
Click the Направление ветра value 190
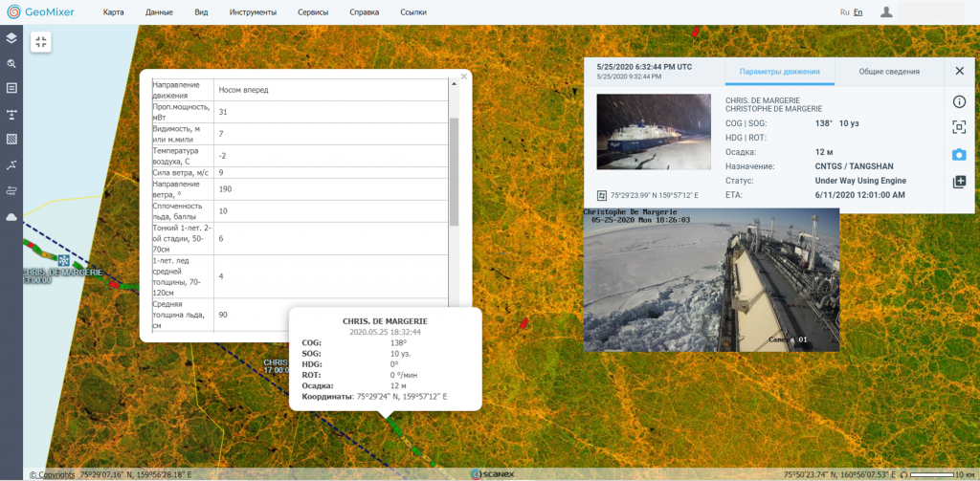coord(224,188)
